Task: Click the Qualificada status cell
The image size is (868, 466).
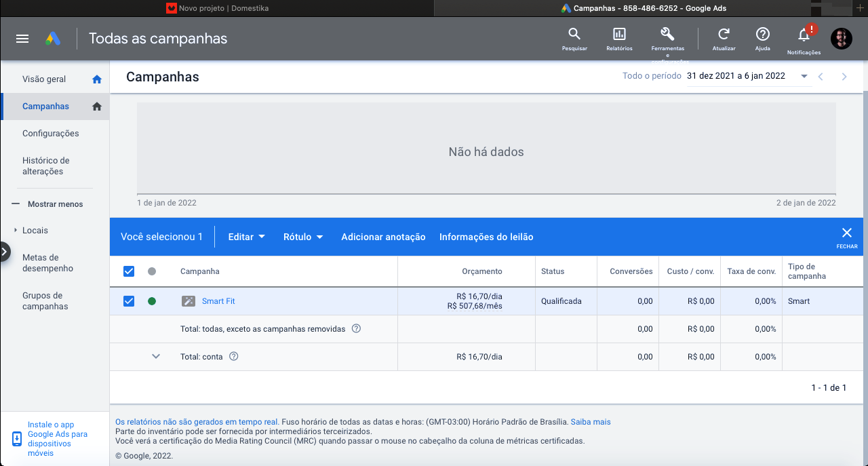Action: (561, 301)
